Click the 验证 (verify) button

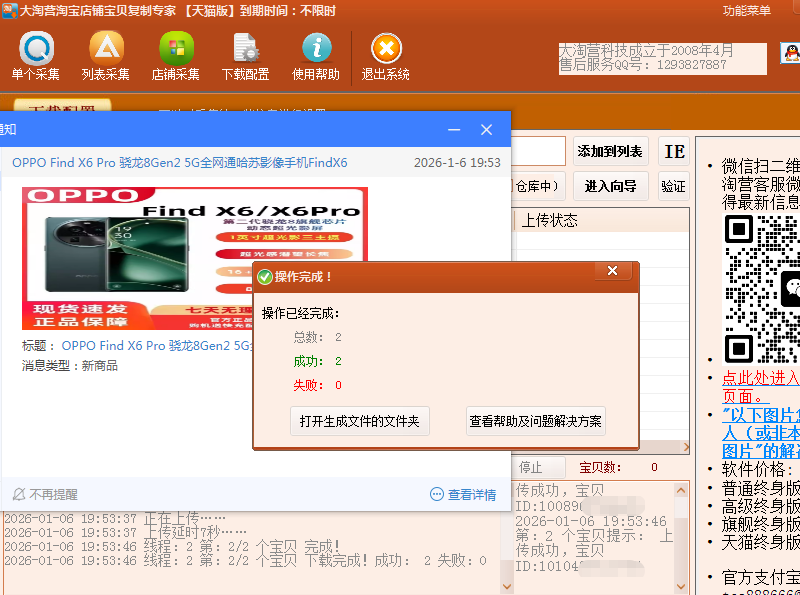tap(674, 186)
